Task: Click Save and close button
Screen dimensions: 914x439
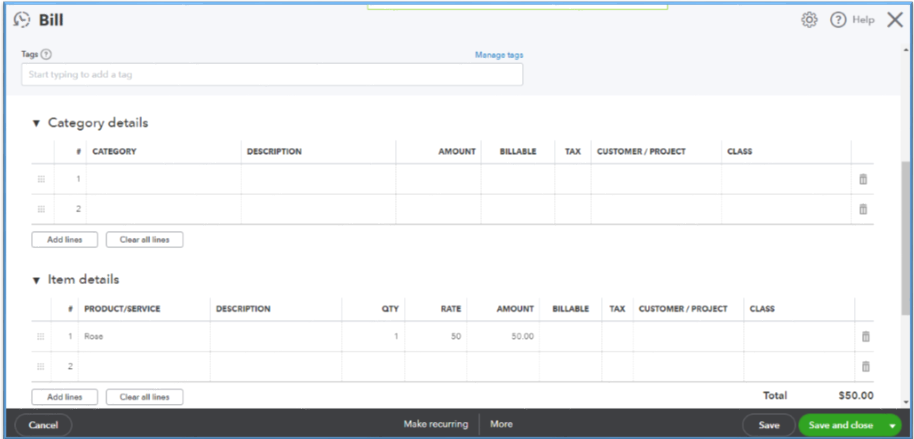Action: click(841, 425)
